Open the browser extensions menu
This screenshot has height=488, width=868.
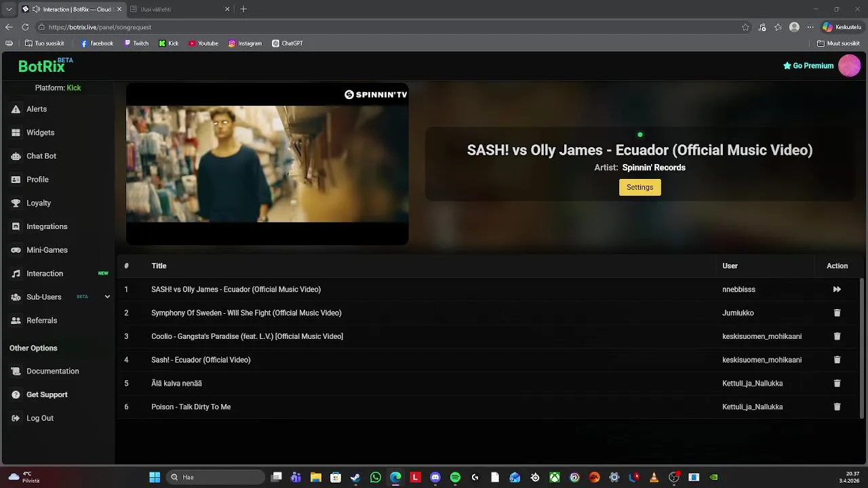click(762, 27)
